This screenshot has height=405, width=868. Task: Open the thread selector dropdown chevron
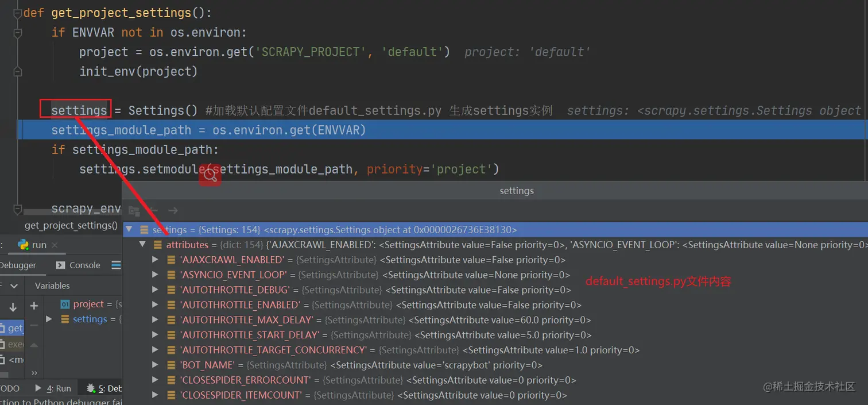[14, 286]
